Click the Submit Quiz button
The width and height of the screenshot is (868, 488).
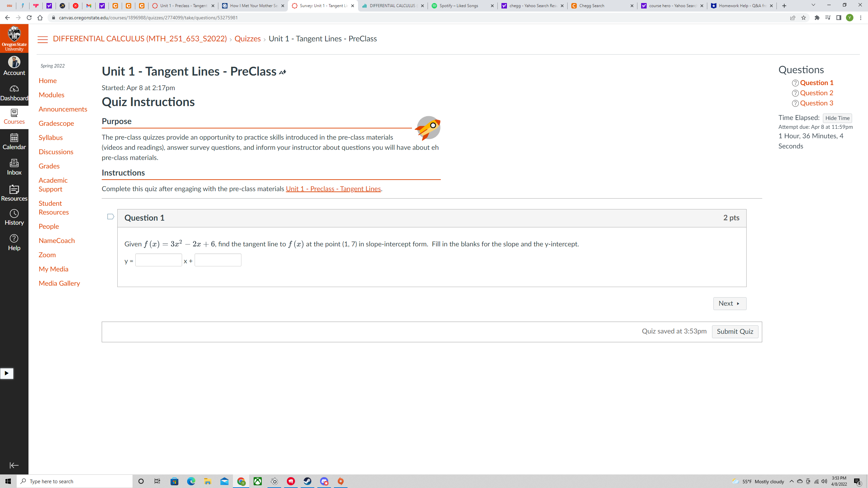point(735,331)
